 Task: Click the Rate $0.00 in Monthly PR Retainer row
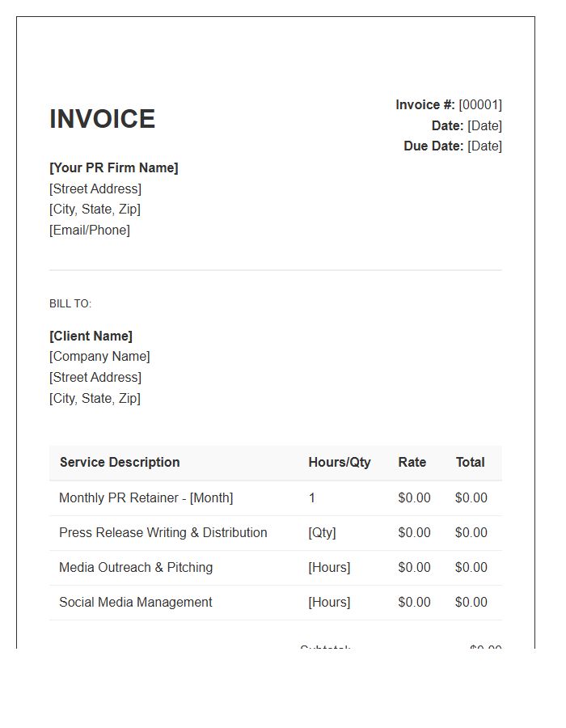(414, 498)
